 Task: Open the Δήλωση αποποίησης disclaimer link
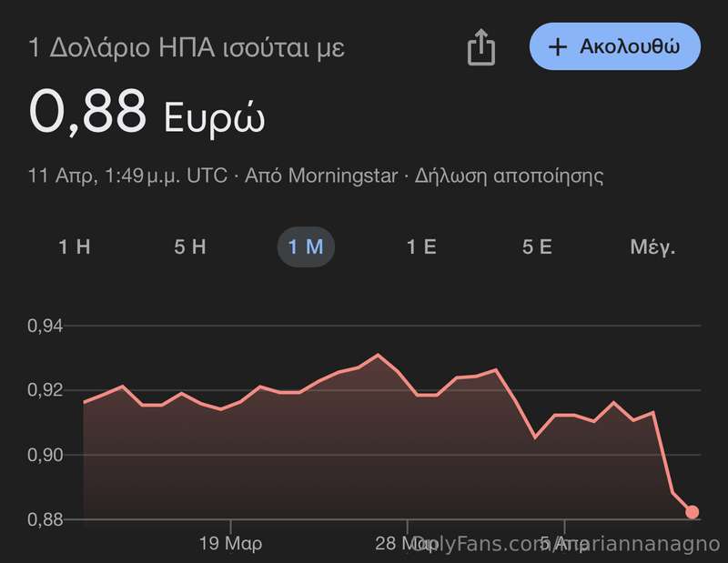pyautogui.click(x=509, y=176)
